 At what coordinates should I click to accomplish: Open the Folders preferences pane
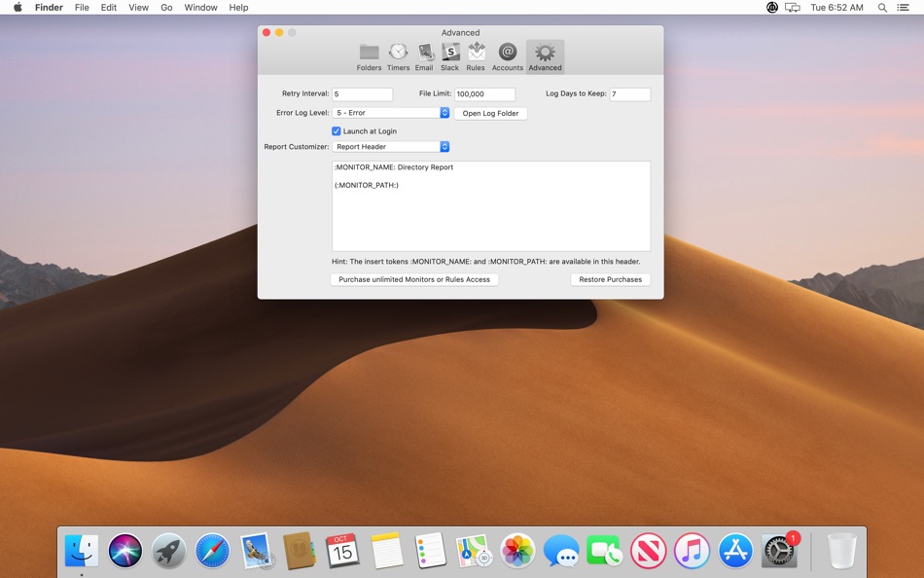369,57
